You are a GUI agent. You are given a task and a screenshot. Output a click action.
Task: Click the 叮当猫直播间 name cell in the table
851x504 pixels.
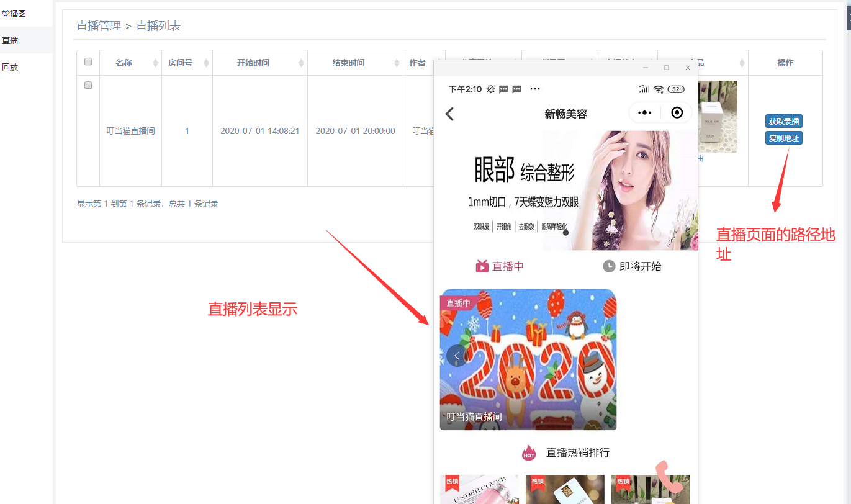pyautogui.click(x=130, y=131)
